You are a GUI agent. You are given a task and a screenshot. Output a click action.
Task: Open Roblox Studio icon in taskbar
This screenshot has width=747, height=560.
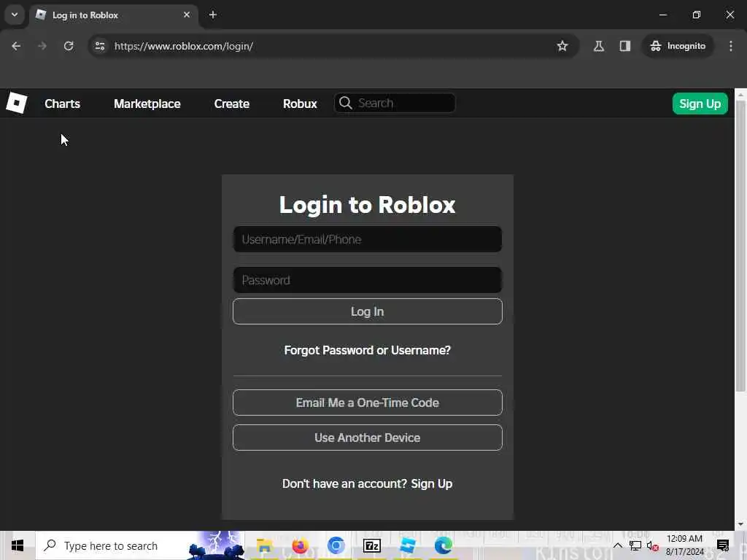408,545
